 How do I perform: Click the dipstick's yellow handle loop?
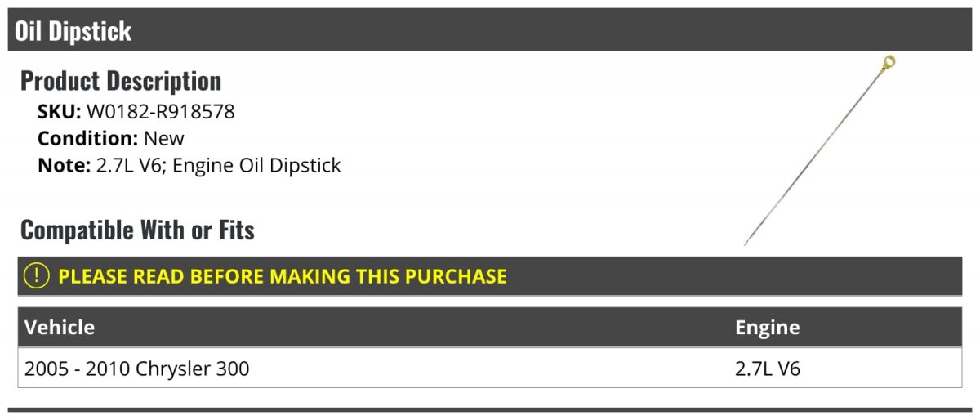[889, 64]
